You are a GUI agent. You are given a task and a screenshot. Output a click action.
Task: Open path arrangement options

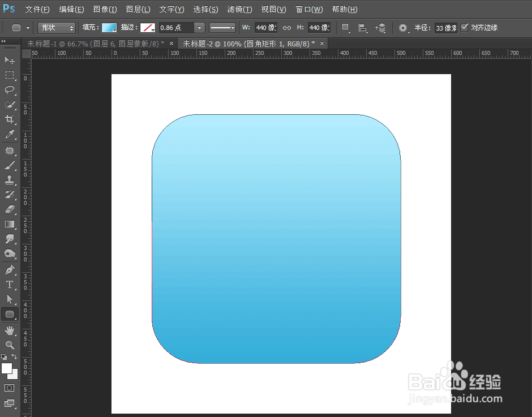pos(380,28)
